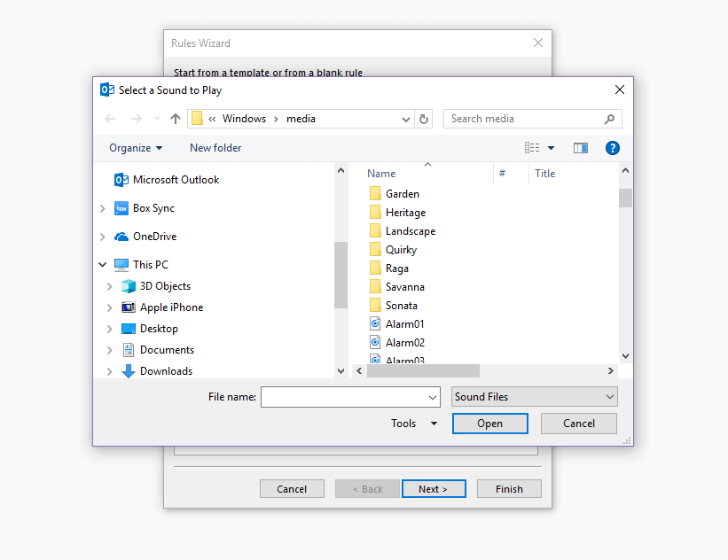Focus the Search media field

click(x=532, y=119)
